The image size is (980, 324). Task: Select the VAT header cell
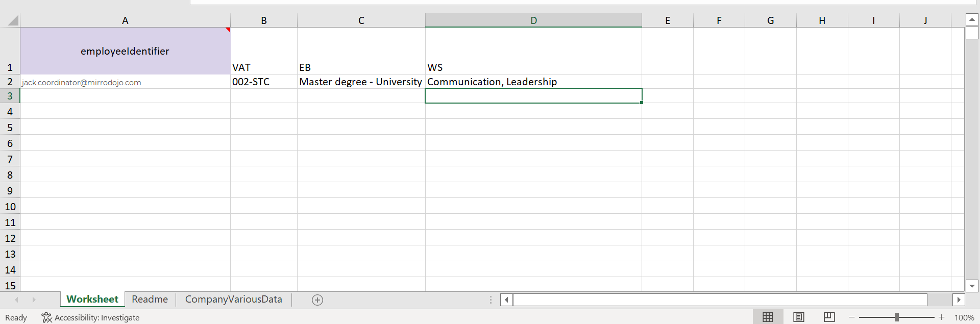264,51
